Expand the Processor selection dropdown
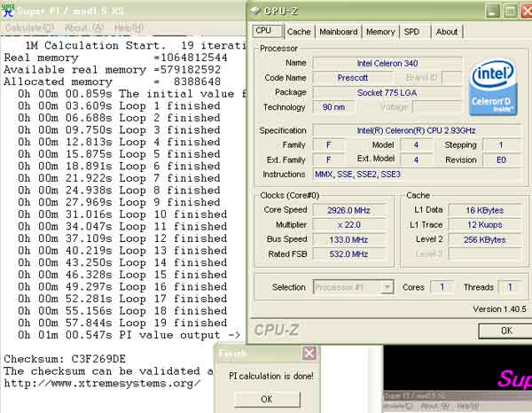The width and height of the screenshot is (532, 413). click(386, 287)
